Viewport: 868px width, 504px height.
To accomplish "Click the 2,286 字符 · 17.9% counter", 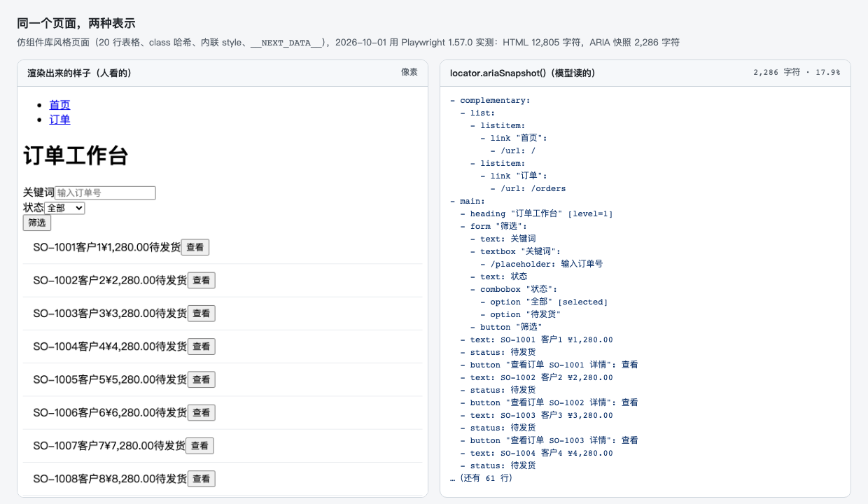I will (x=797, y=72).
